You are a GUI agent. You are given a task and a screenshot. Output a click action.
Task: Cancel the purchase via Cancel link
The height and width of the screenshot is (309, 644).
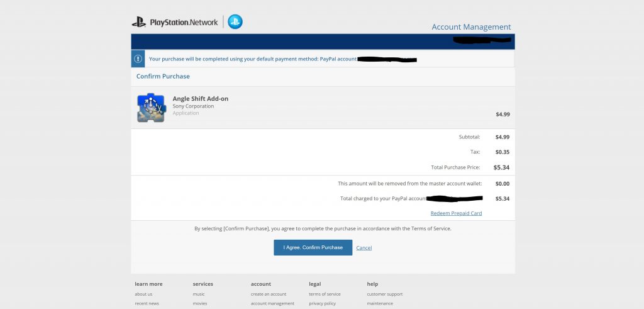(x=364, y=248)
